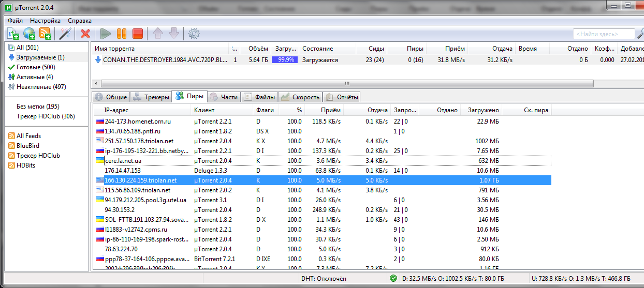Click Add Torrent from URL globe icon
The image size is (644, 288).
[30, 34]
